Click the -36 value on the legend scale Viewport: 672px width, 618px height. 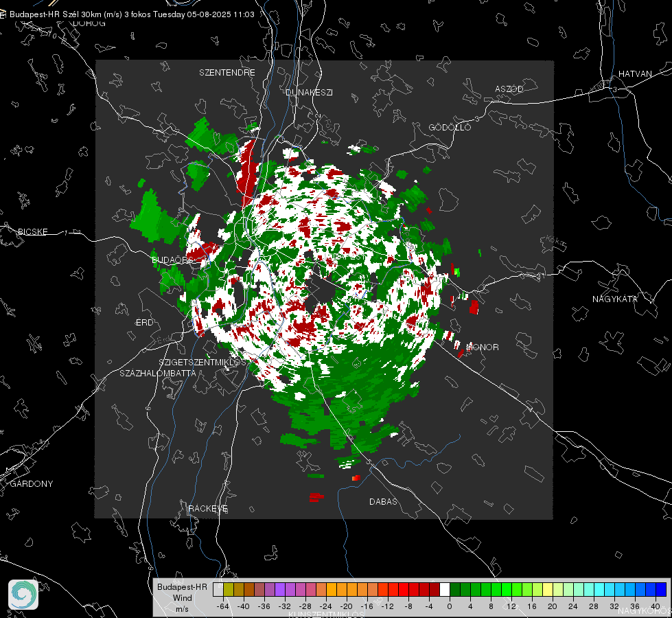tap(264, 606)
